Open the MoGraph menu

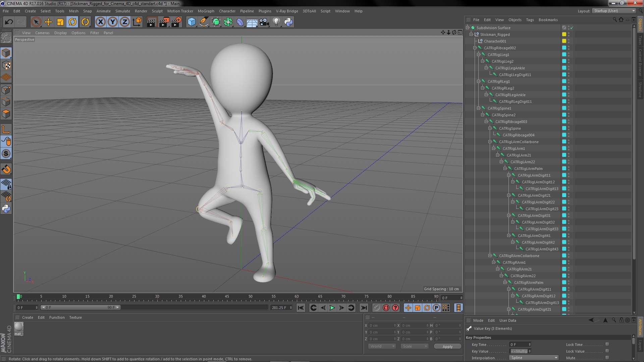click(x=206, y=11)
